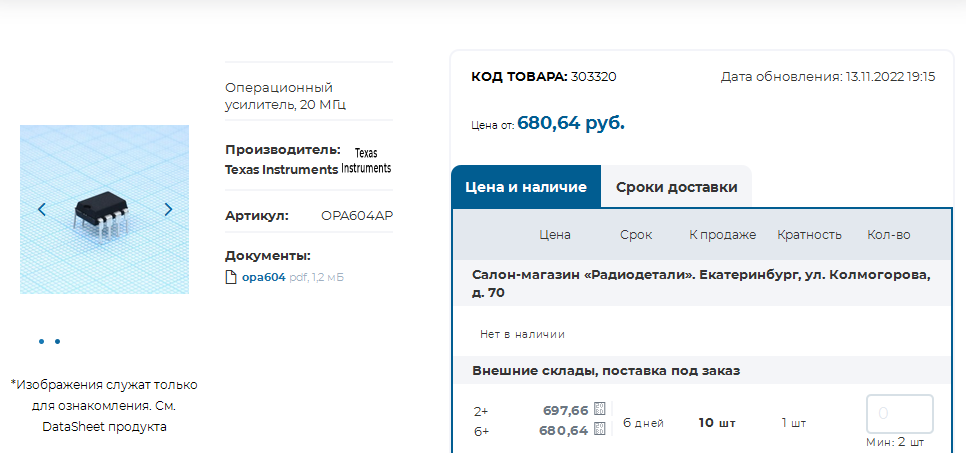Image resolution: width=966 pixels, height=453 pixels.
Task: Focus the quantity input field
Action: pyautogui.click(x=899, y=414)
